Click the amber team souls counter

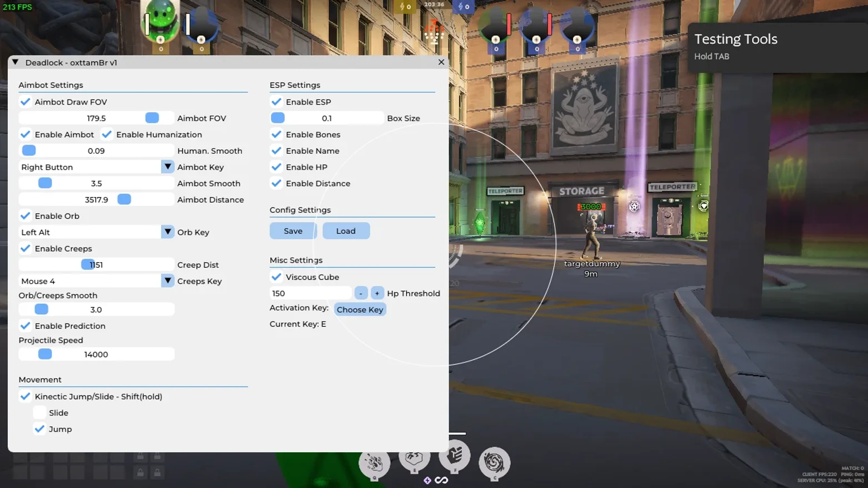tap(405, 7)
